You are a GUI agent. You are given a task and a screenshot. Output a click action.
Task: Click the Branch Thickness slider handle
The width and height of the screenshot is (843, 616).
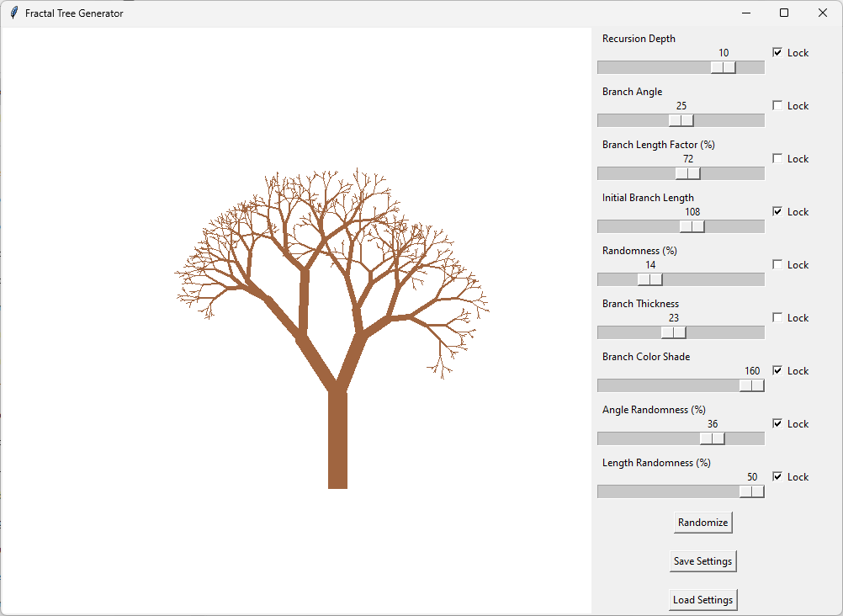coord(673,332)
